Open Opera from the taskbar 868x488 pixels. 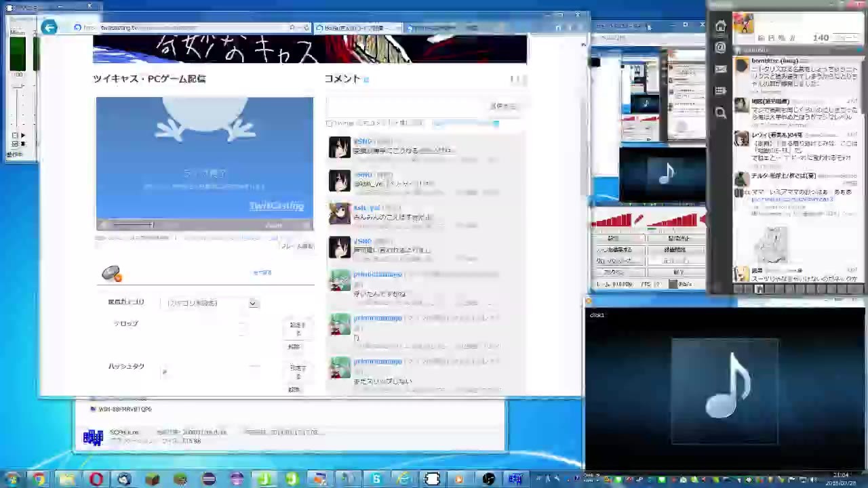pos(96,479)
